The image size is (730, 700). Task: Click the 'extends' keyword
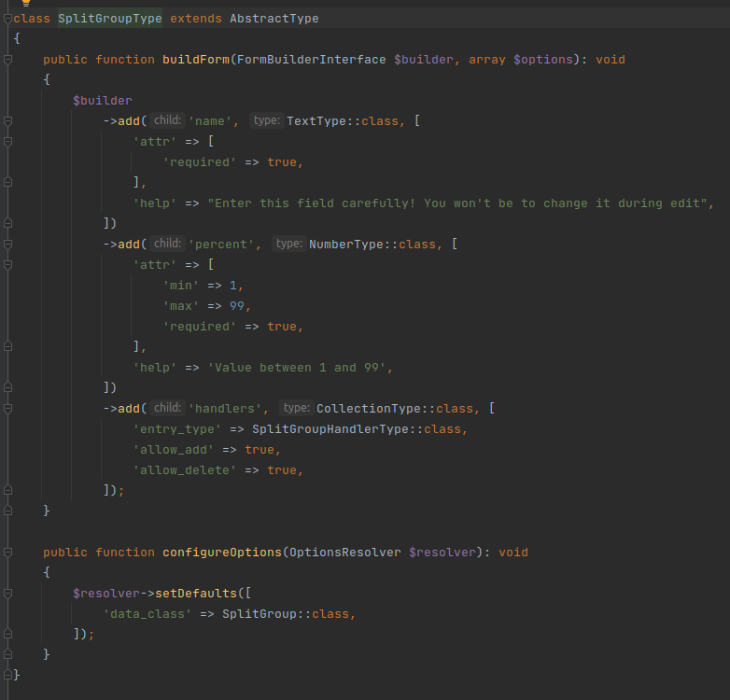[x=196, y=19]
